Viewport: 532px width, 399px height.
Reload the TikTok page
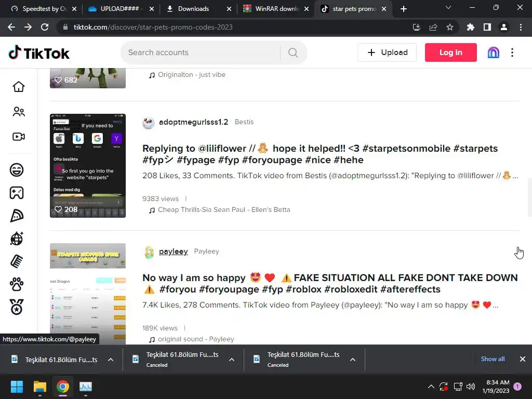pos(45,27)
